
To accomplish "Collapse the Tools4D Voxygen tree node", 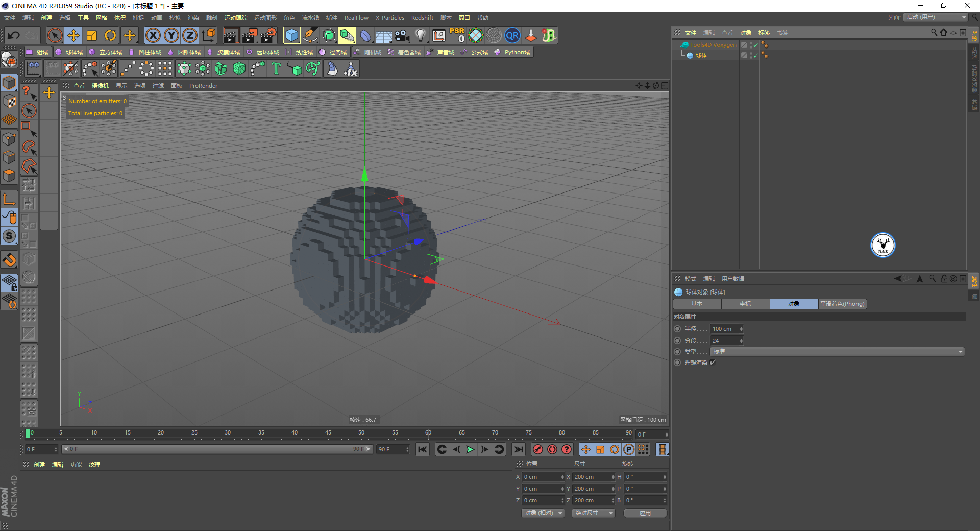I will click(x=676, y=45).
